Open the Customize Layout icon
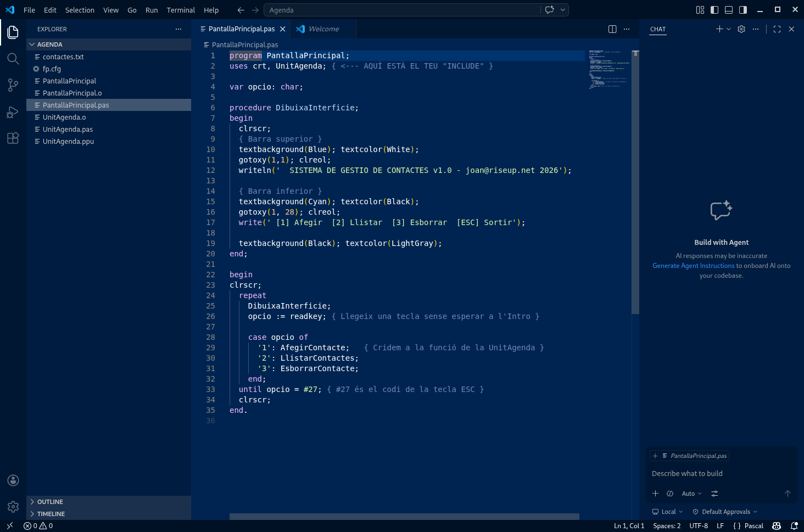The height and width of the screenshot is (532, 804). pyautogui.click(x=699, y=9)
